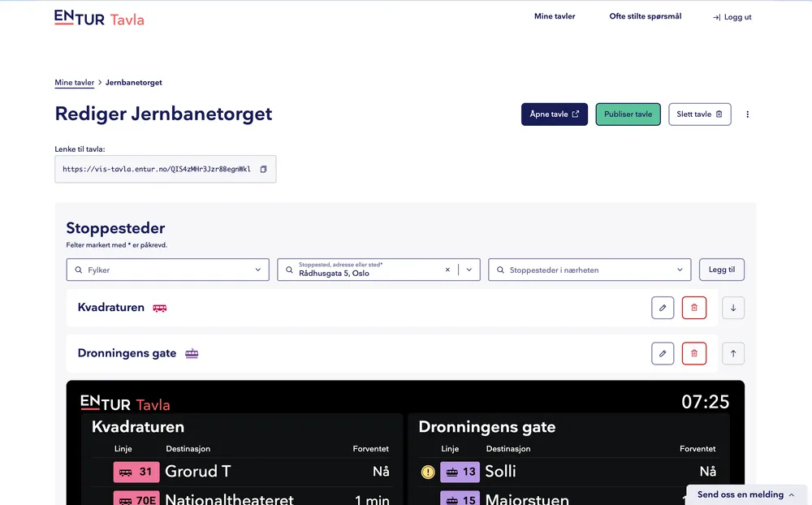
Task: Edit the Kvadraturen stop with the pencil icon
Action: coord(663,308)
